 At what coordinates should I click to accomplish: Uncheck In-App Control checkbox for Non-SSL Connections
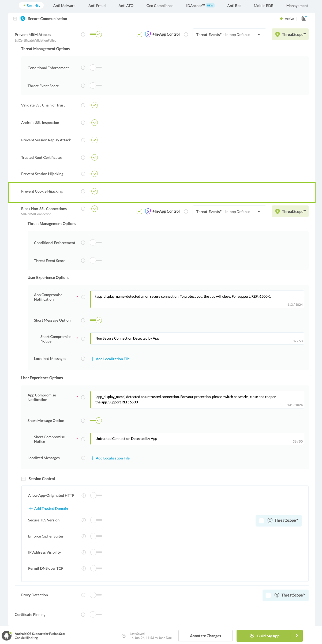coord(139,211)
